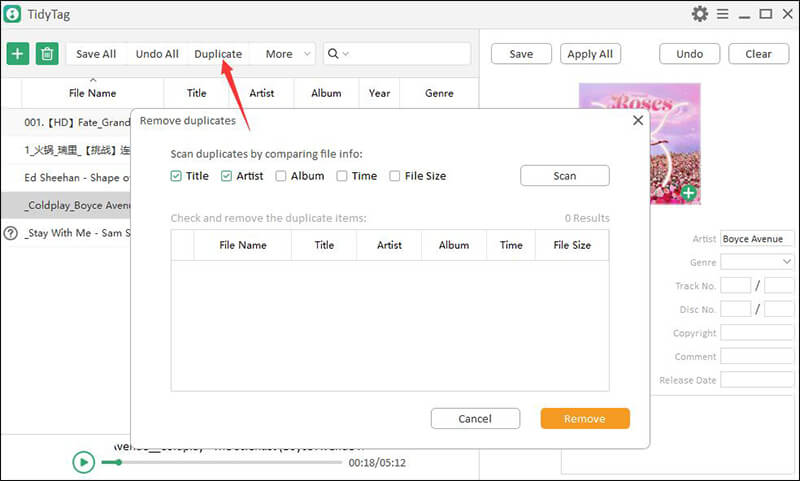Click the Artist field containing Boyce Avenue
The height and width of the screenshot is (481, 800).
[x=757, y=238]
